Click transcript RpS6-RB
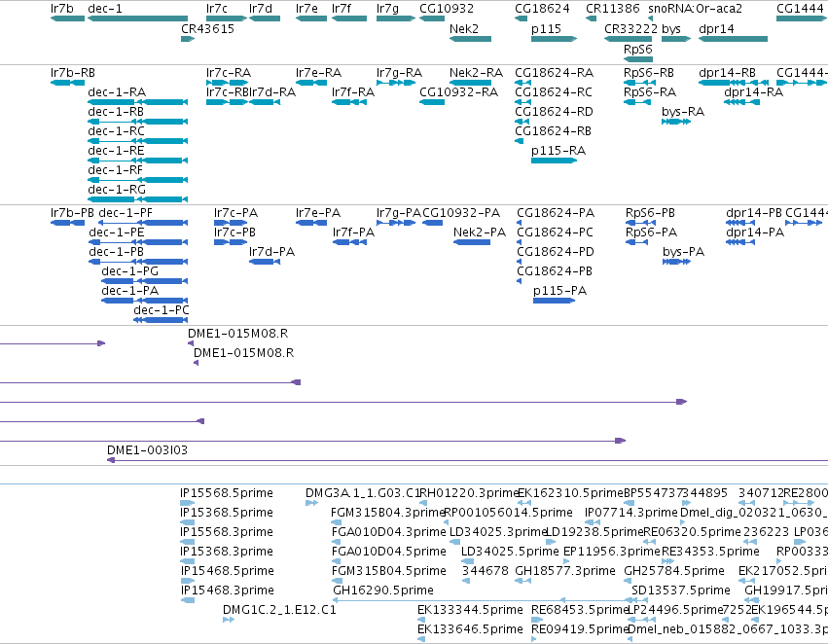The height and width of the screenshot is (644, 828). (639, 83)
